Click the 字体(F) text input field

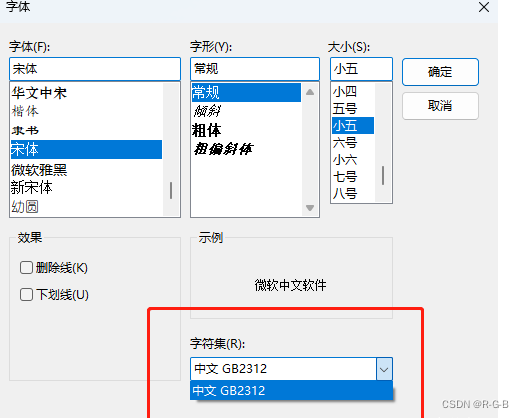(95, 69)
